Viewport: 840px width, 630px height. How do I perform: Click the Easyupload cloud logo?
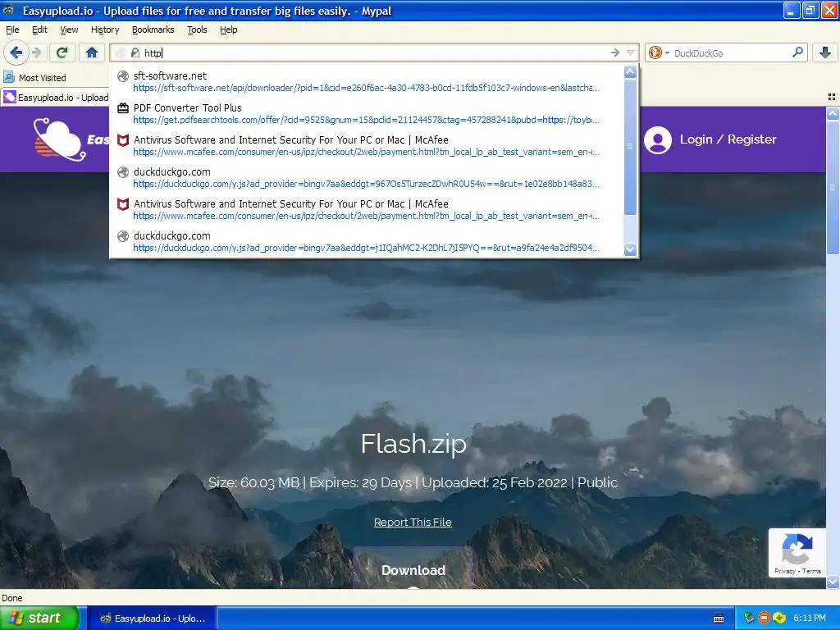[59, 139]
